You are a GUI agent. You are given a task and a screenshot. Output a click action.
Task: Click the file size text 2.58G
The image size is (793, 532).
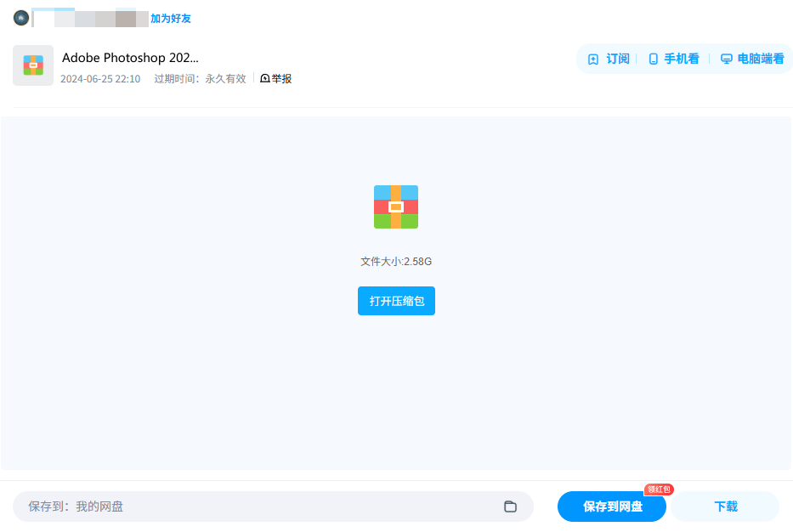tap(396, 261)
